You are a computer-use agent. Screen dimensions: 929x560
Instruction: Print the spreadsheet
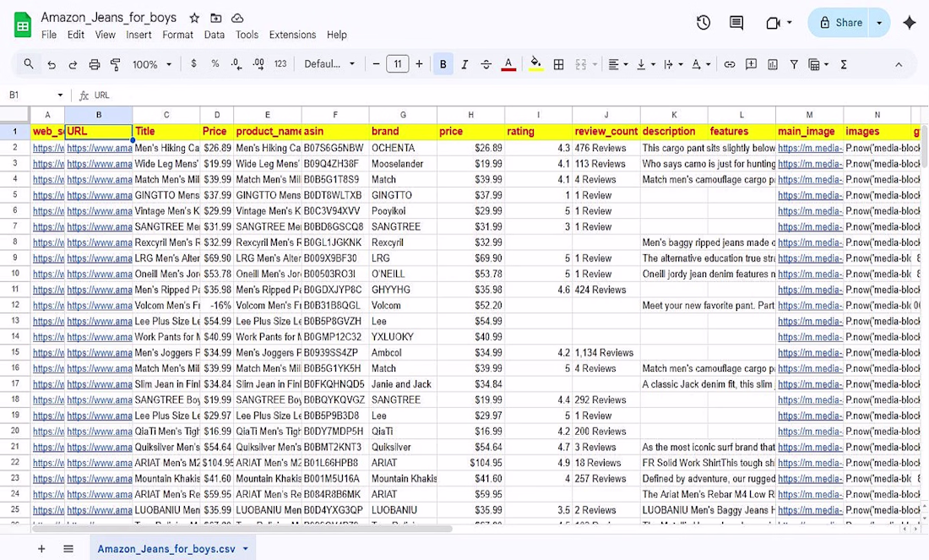pos(95,64)
